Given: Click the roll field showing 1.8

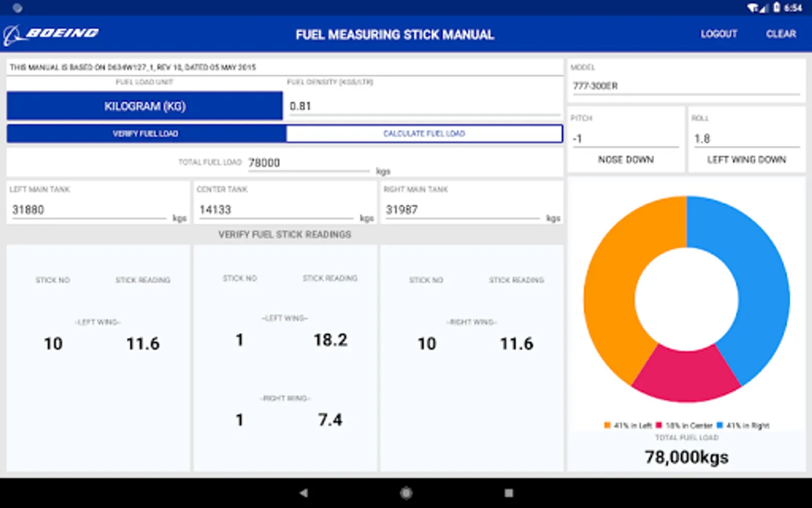Looking at the screenshot, I should click(747, 139).
